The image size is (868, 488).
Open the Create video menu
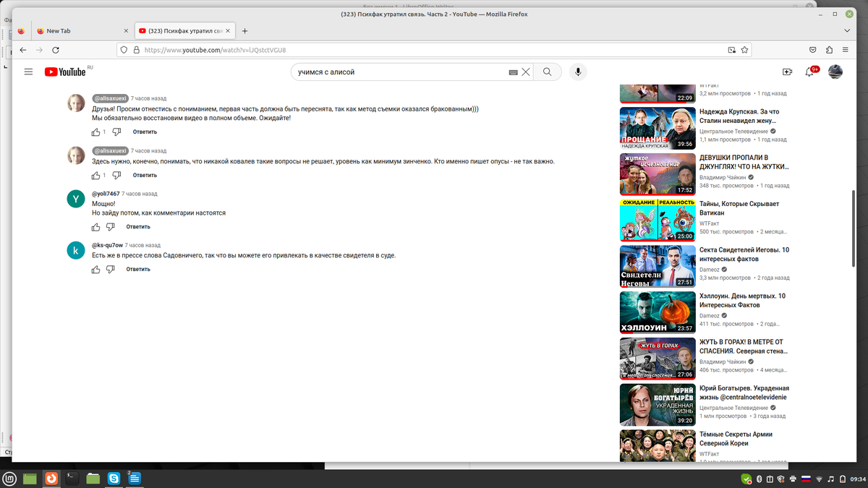tap(787, 72)
